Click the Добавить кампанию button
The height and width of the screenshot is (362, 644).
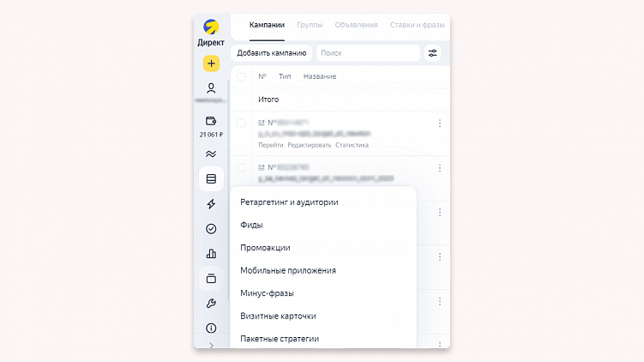pos(272,53)
